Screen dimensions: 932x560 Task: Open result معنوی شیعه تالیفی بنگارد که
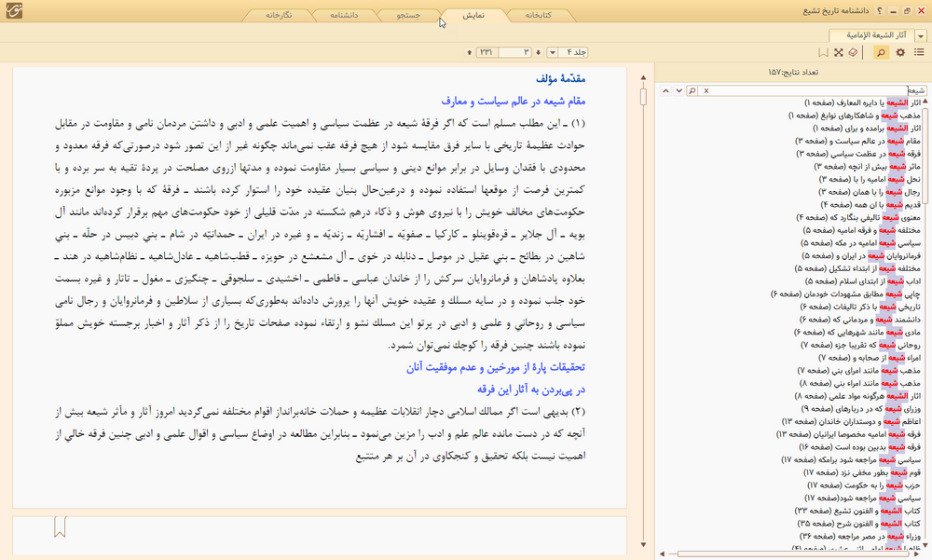pos(858,218)
